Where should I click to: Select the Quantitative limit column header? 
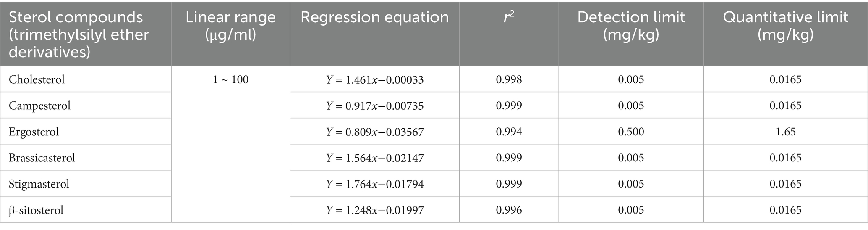785,34
